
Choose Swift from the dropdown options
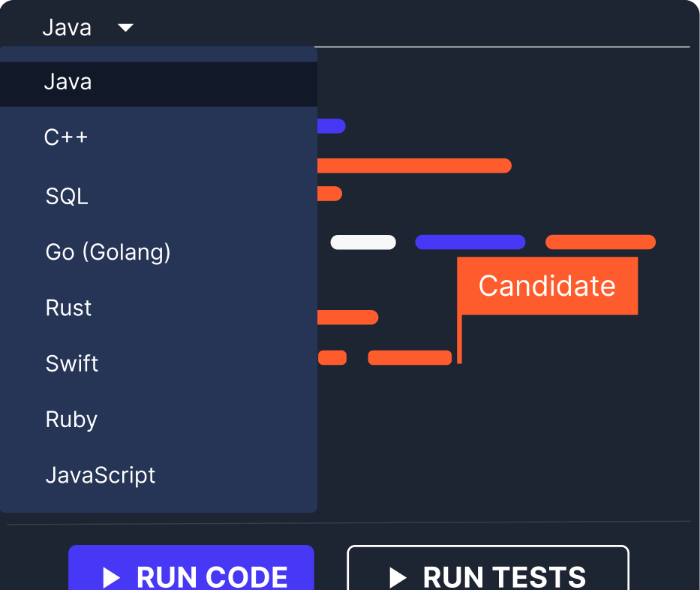[x=71, y=363]
